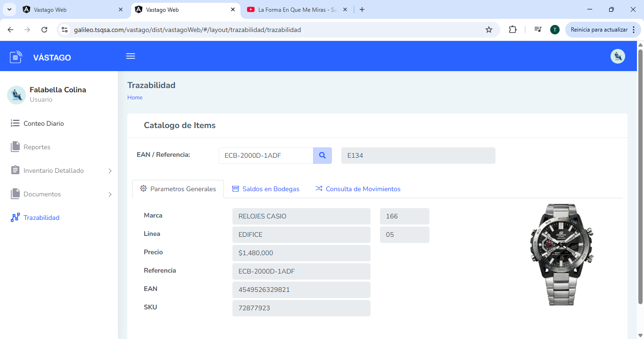Bookmark this page with the star icon
This screenshot has height=339, width=644.
489,30
